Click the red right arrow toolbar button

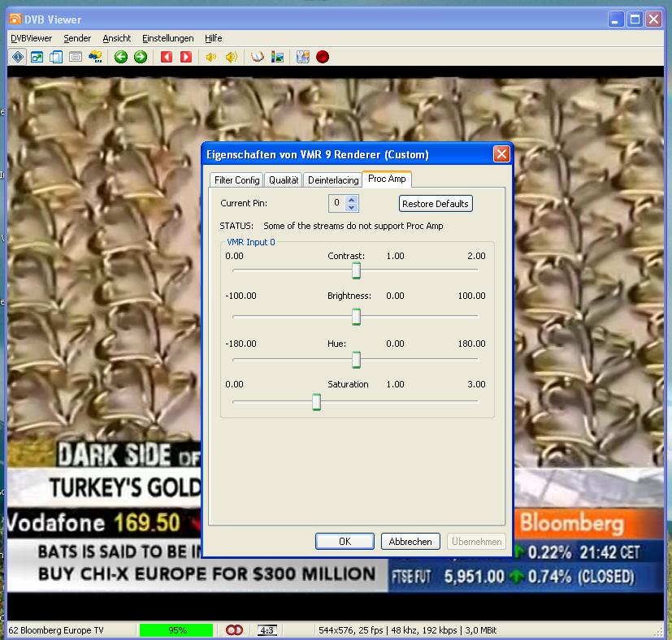(186, 57)
